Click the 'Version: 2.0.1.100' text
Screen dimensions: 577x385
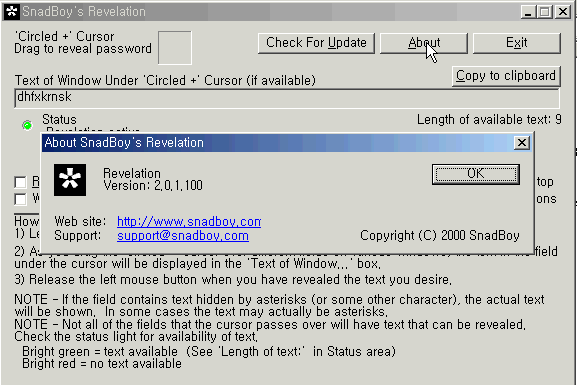[153, 186]
